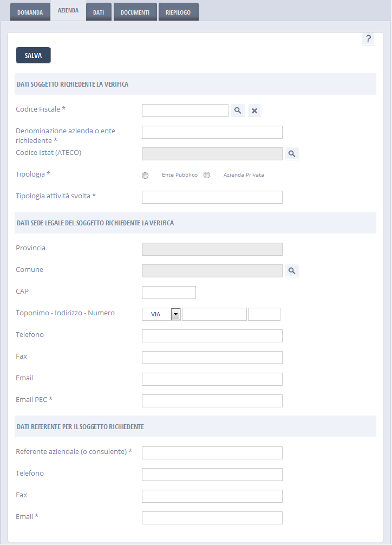The height and width of the screenshot is (545, 392).
Task: Select the AZIENDA tab
Action: [68, 11]
